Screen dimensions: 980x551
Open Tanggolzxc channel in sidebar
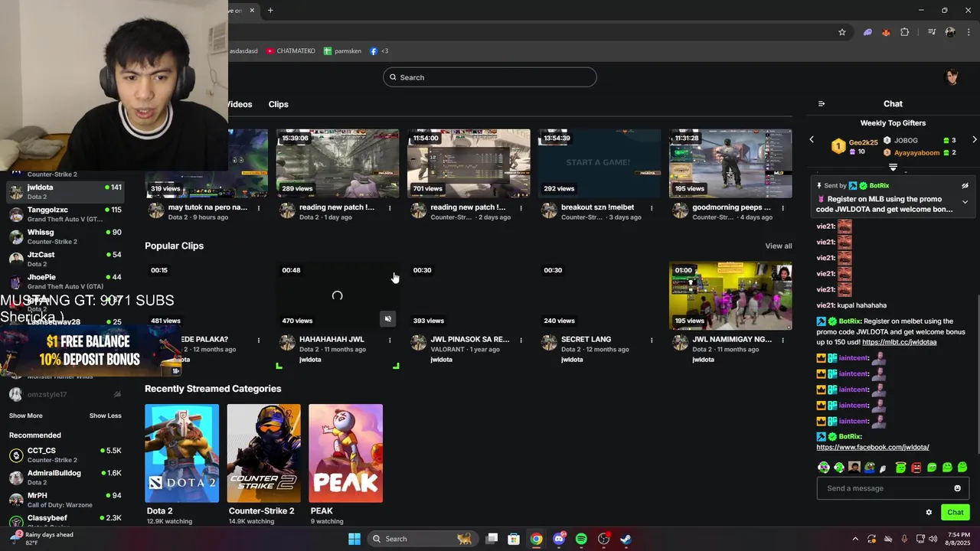[65, 214]
